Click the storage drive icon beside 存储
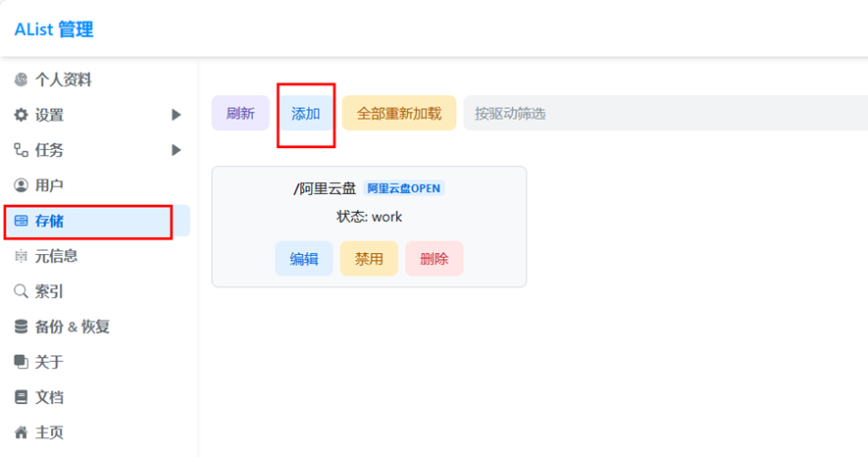Image resolution: width=868 pixels, height=457 pixels. coord(21,221)
